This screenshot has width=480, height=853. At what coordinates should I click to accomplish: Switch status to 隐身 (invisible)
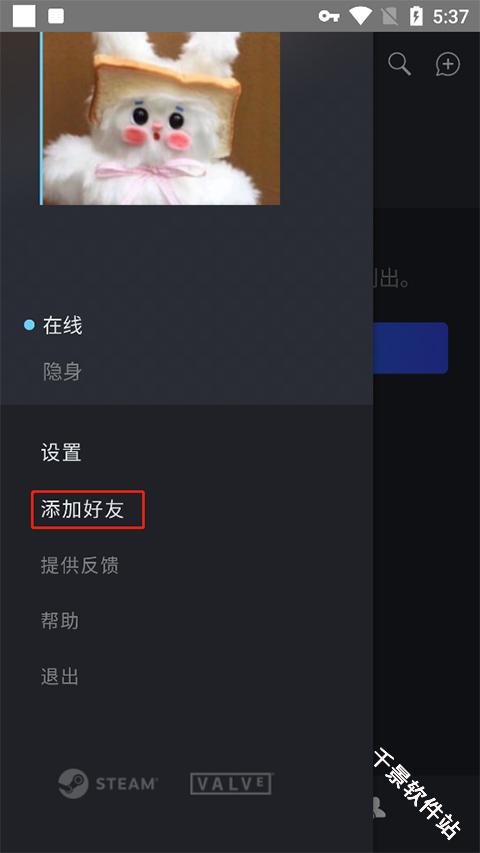[x=62, y=372]
